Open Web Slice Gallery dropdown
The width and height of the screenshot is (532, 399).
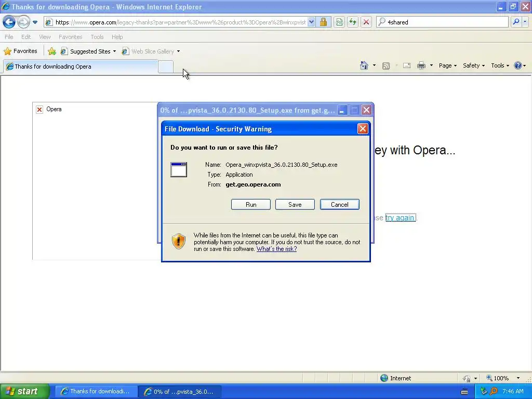tap(151, 51)
